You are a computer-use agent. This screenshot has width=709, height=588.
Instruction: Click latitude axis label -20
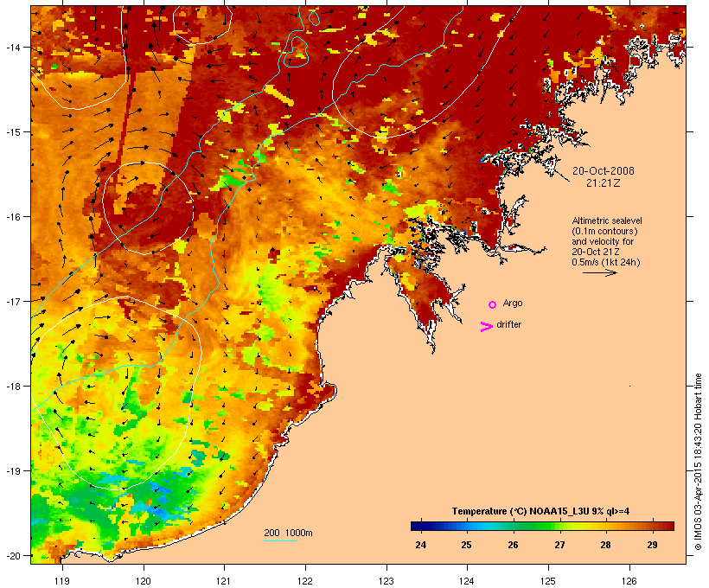coord(12,556)
